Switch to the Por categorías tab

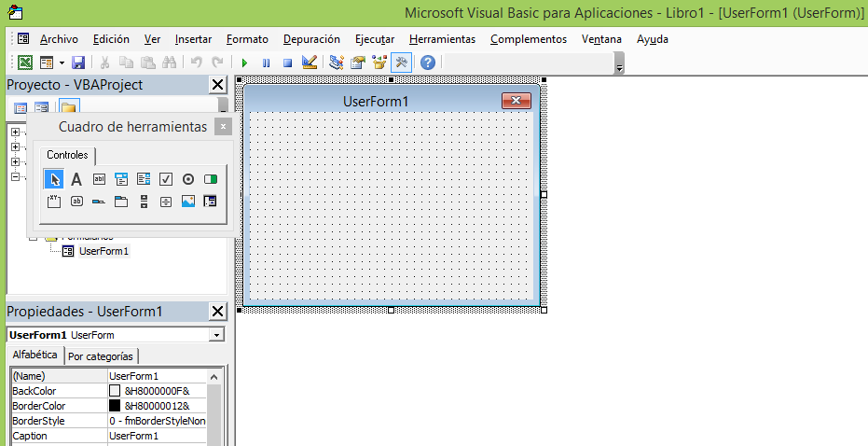(101, 356)
